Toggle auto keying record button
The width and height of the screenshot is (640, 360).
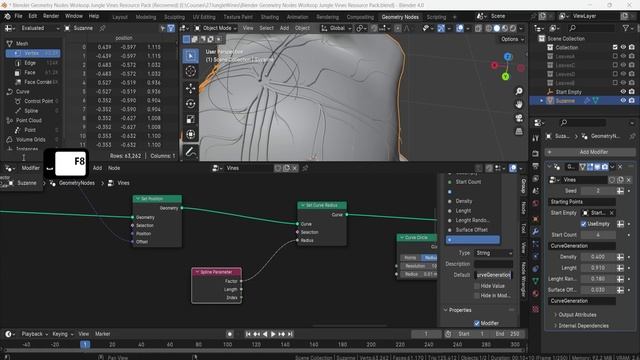(230, 334)
